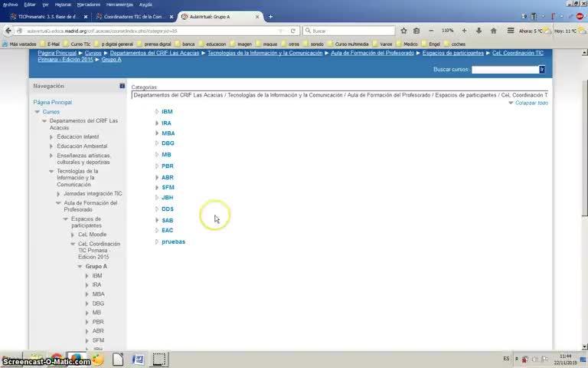The width and height of the screenshot is (588, 368).
Task: Click the browser Buscar search box
Action: coord(349,31)
